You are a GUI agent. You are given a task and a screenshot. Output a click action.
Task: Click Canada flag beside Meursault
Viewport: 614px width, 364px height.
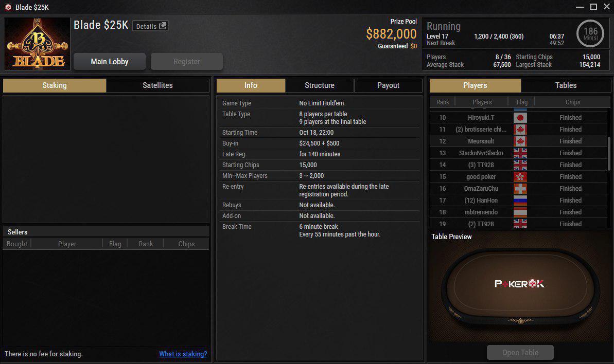[x=520, y=141]
